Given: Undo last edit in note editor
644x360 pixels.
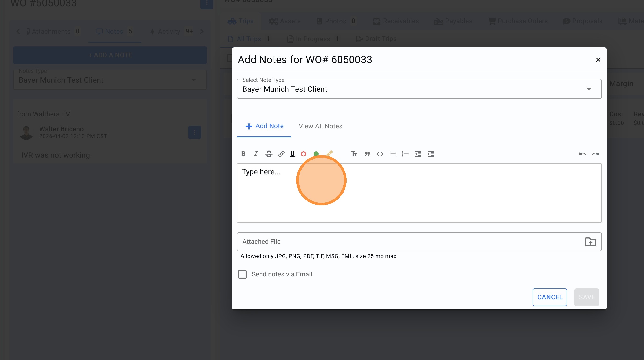Looking at the screenshot, I should click(x=582, y=154).
